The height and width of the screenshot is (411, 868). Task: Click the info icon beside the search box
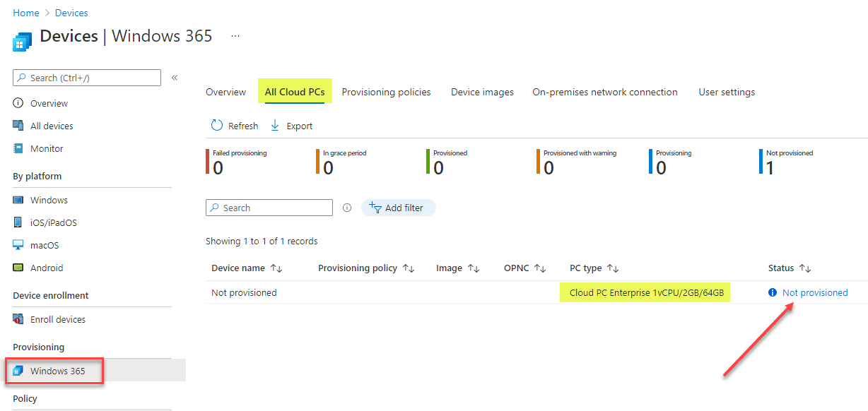pos(346,207)
